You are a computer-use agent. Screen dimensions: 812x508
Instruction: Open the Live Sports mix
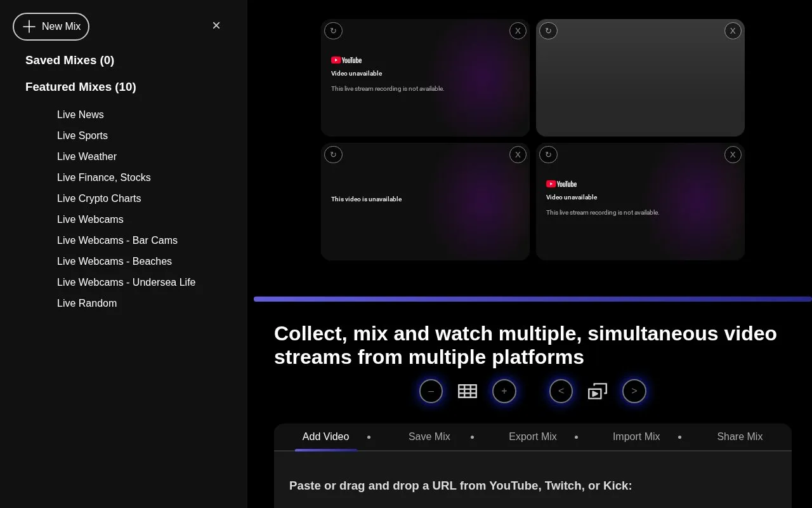click(82, 136)
